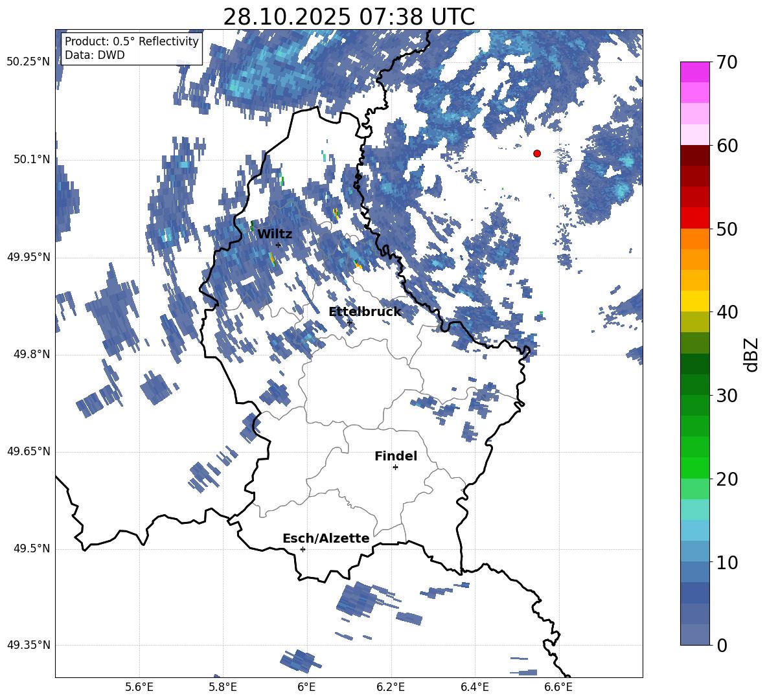This screenshot has width=767, height=700.
Task: Click the yellow colorbar segment above 40
Action: pyautogui.click(x=694, y=301)
